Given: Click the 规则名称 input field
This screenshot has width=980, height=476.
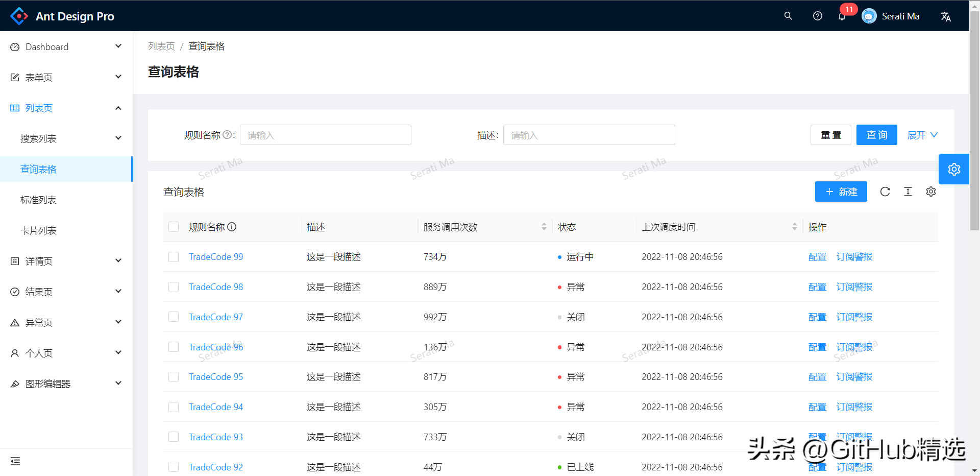Looking at the screenshot, I should tap(325, 135).
